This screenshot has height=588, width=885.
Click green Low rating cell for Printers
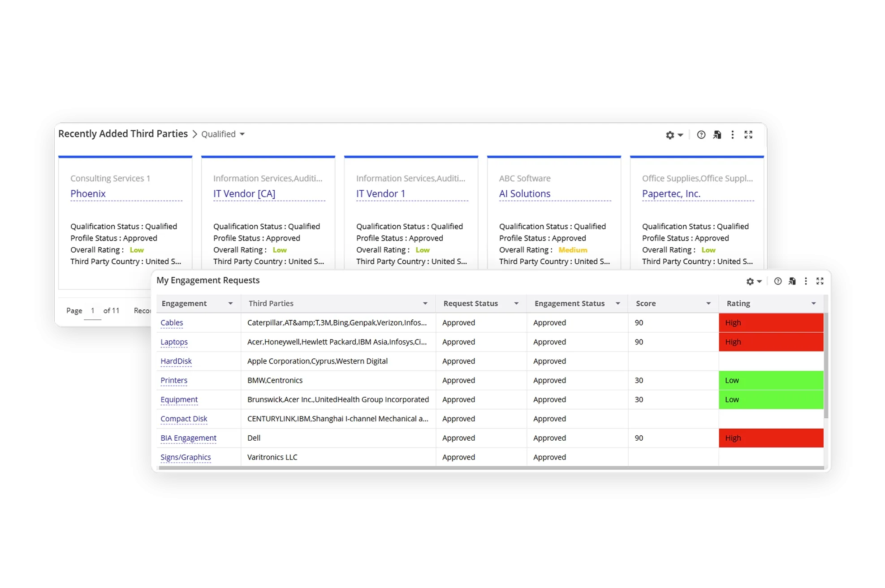tap(771, 380)
